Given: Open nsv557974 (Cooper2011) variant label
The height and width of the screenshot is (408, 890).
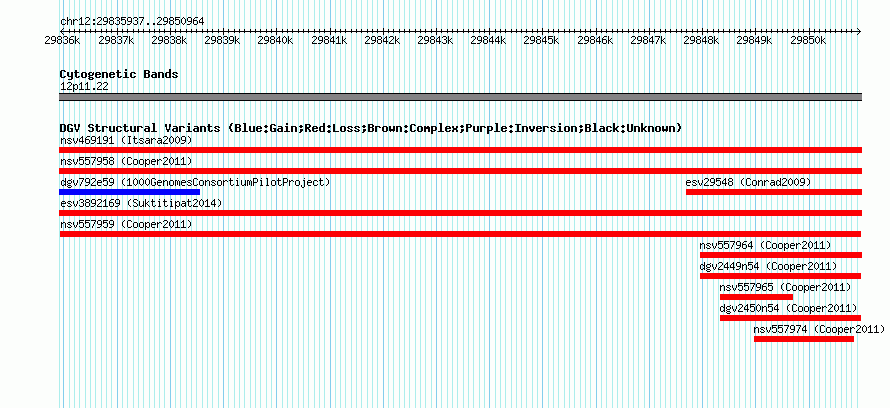Looking at the screenshot, I should tap(819, 329).
